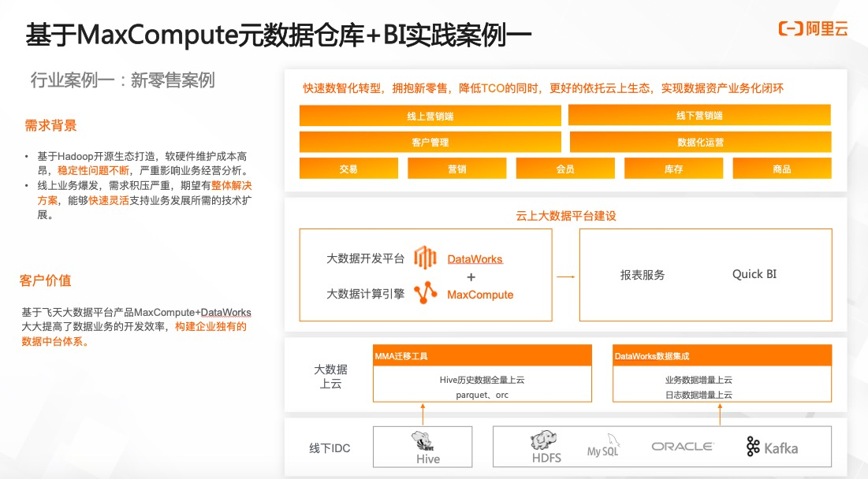
Task: Select the highlighted phrase 稳定性问题不断
Action: (x=93, y=171)
